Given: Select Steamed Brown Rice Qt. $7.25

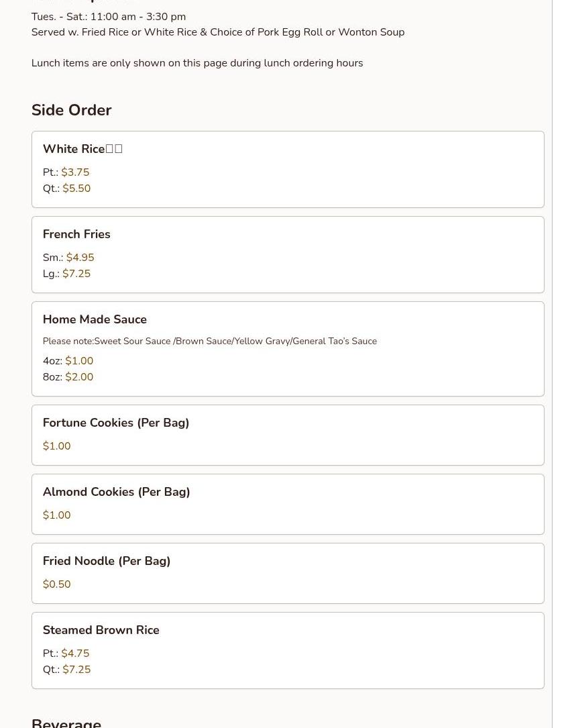Looking at the screenshot, I should point(67,670).
